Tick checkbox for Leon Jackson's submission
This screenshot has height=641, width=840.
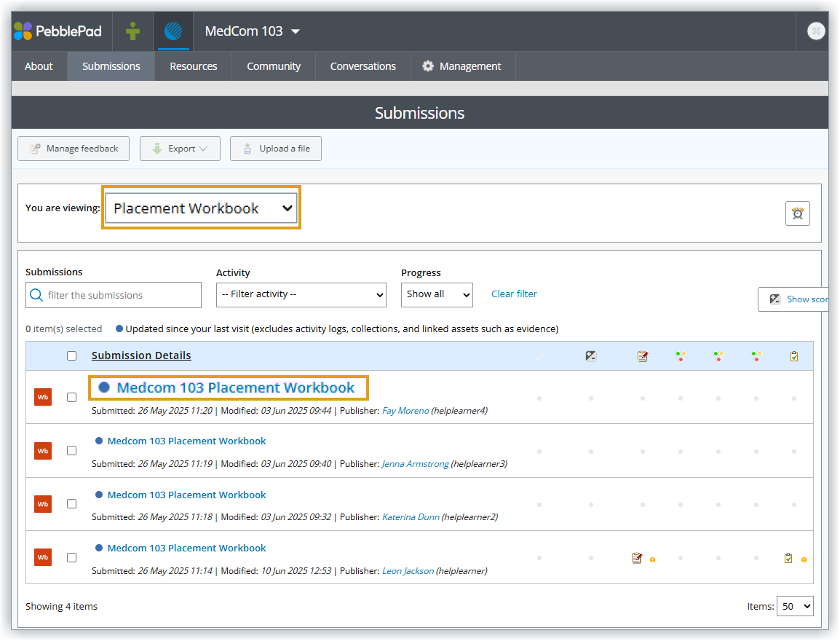coord(72,557)
